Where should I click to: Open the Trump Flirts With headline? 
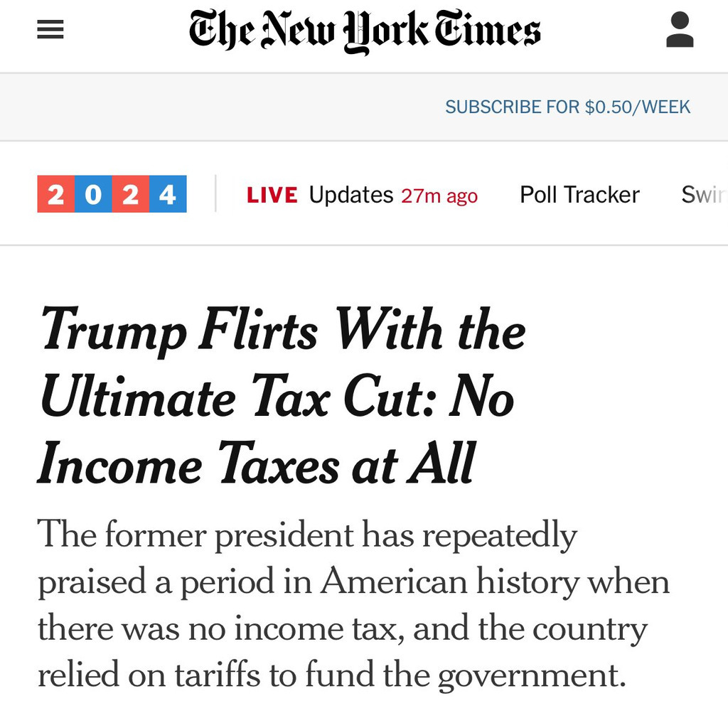point(283,396)
